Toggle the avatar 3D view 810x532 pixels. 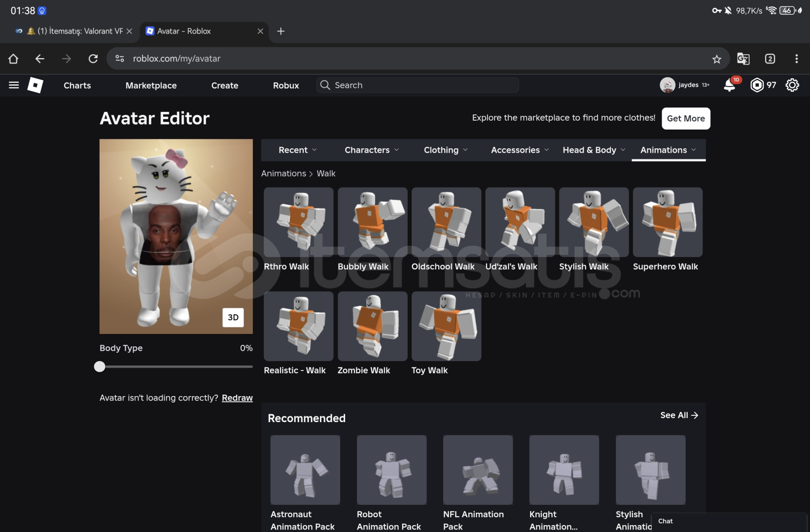(x=233, y=318)
